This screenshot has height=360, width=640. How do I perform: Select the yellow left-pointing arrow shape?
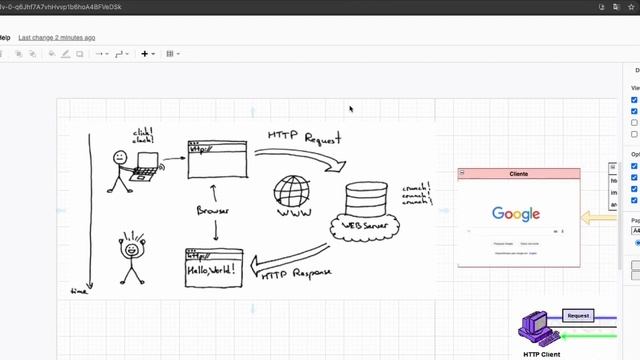(598, 218)
